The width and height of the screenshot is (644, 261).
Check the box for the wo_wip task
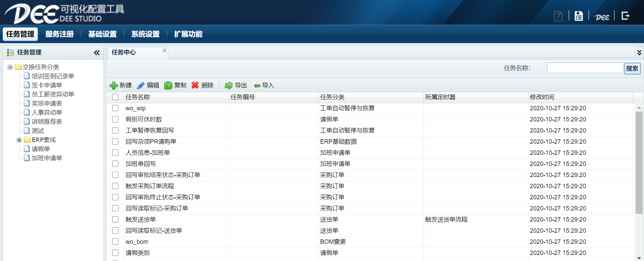point(115,108)
